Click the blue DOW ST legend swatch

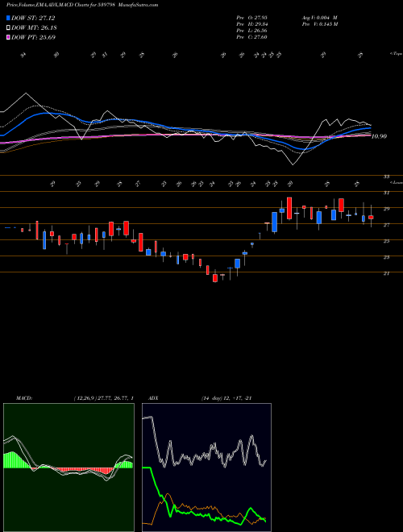tap(8, 18)
